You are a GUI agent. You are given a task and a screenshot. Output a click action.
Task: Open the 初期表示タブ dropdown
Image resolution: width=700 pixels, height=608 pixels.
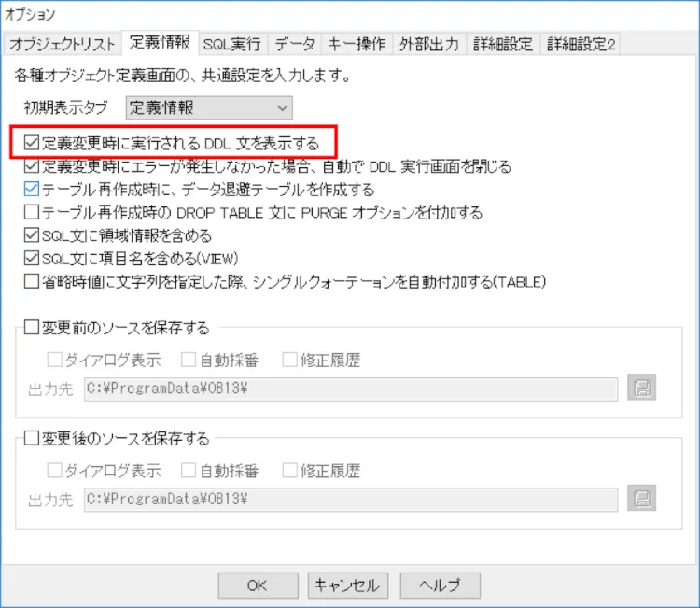(209, 107)
